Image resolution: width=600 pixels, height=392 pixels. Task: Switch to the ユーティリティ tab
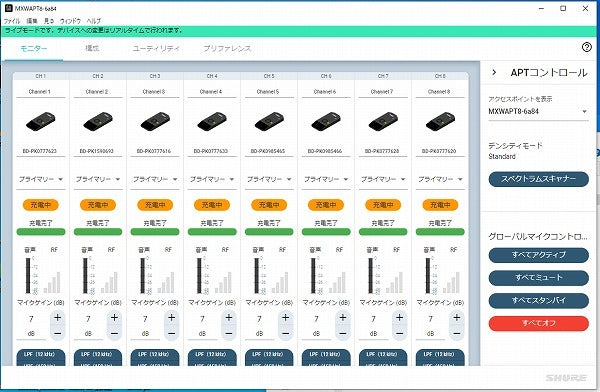(x=156, y=49)
